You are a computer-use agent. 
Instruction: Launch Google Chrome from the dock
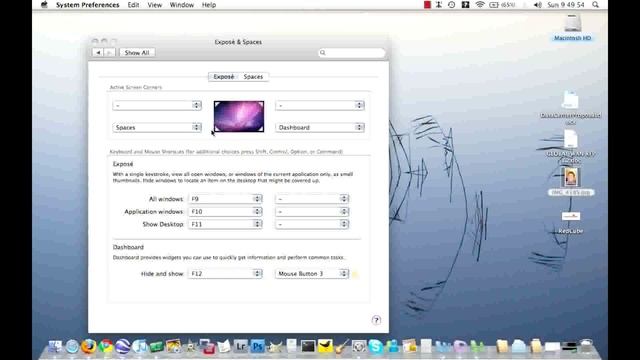point(106,347)
